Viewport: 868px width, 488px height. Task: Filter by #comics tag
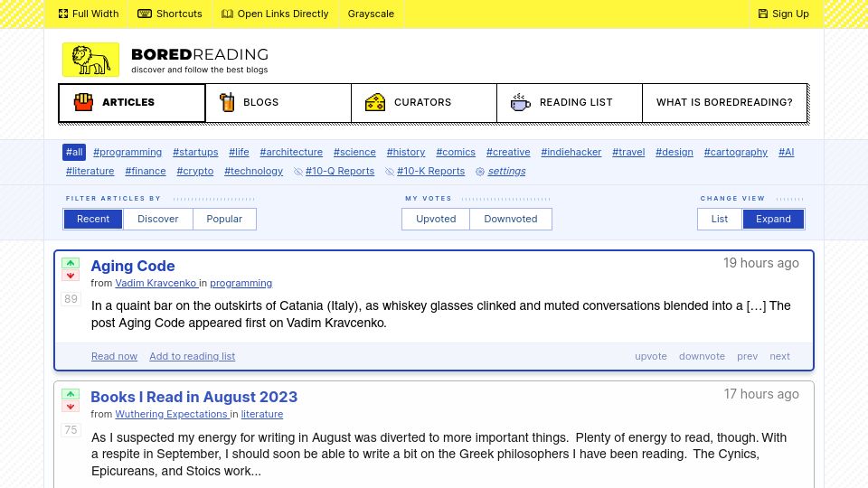pos(456,152)
